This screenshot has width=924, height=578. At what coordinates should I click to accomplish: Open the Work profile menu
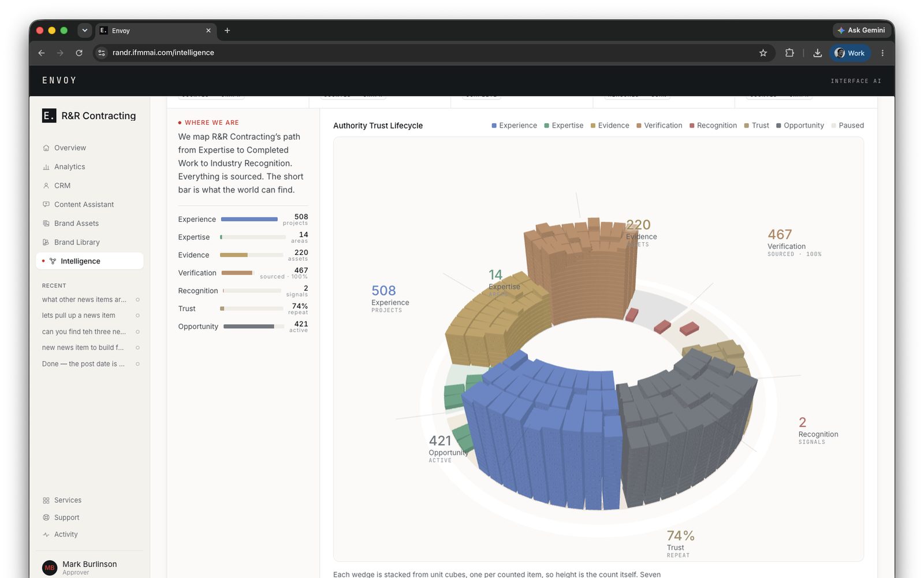click(x=850, y=53)
